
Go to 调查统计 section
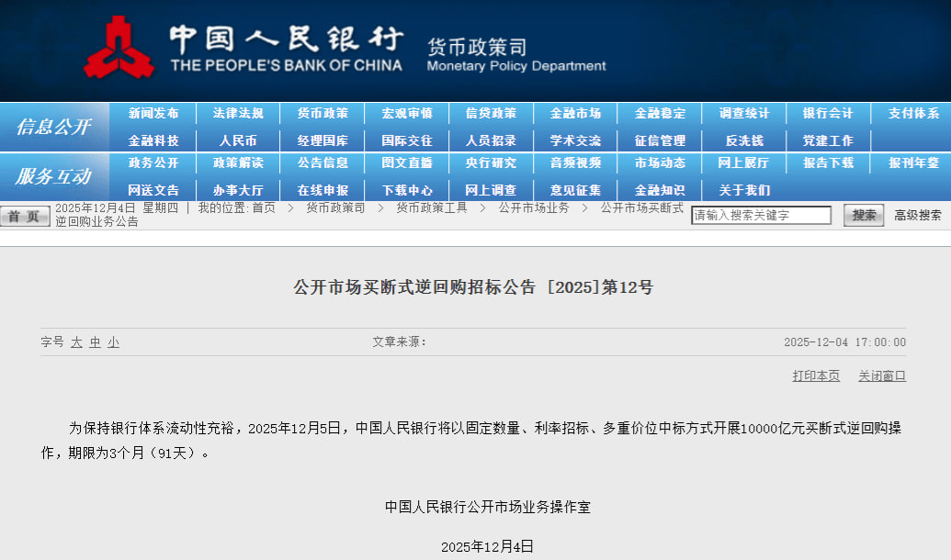(744, 113)
